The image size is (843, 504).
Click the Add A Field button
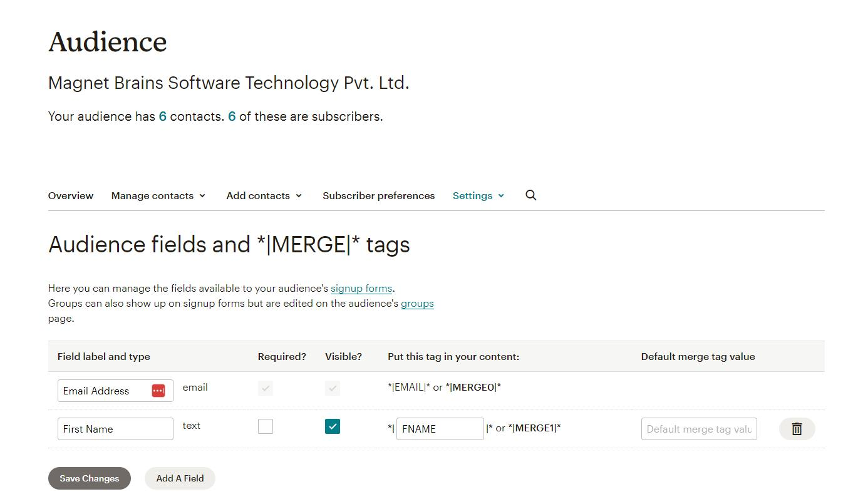point(180,478)
